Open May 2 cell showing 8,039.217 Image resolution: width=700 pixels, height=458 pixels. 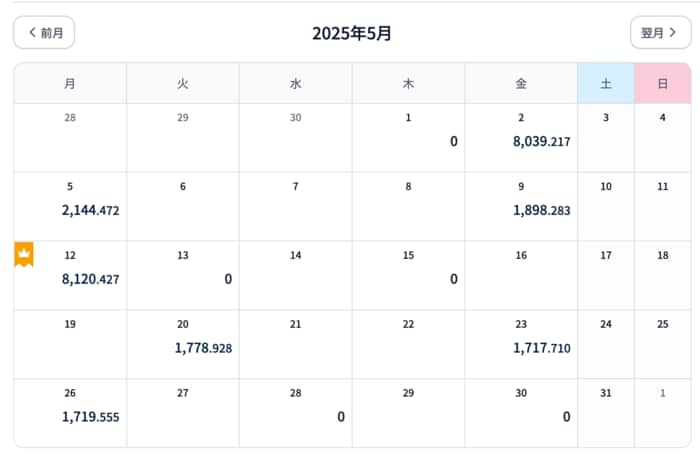[x=521, y=138]
